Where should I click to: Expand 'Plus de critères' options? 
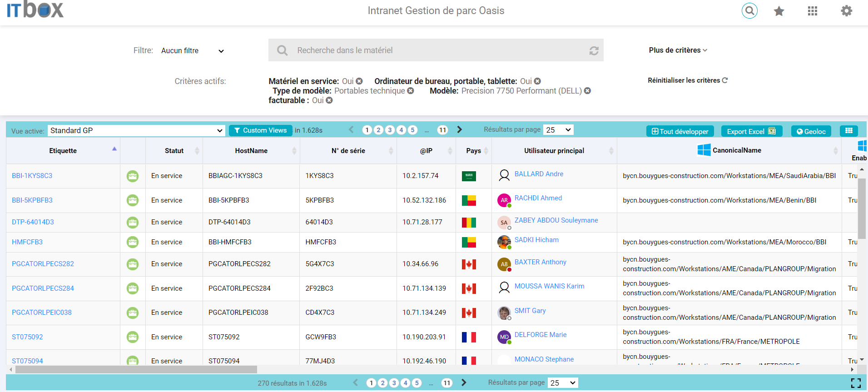(678, 50)
